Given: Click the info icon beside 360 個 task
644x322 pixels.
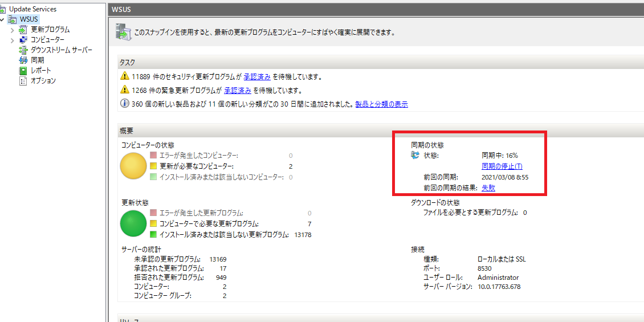Looking at the screenshot, I should 124,104.
